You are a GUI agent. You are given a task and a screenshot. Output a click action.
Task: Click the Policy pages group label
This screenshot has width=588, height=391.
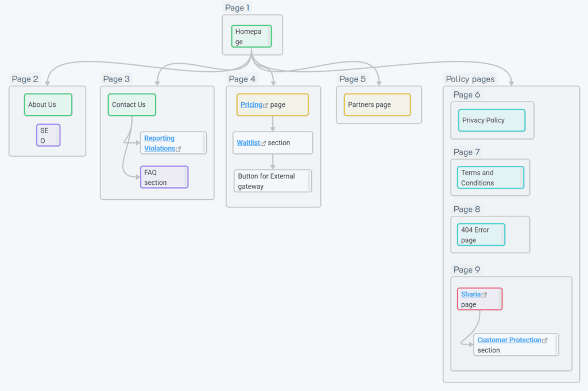click(470, 79)
